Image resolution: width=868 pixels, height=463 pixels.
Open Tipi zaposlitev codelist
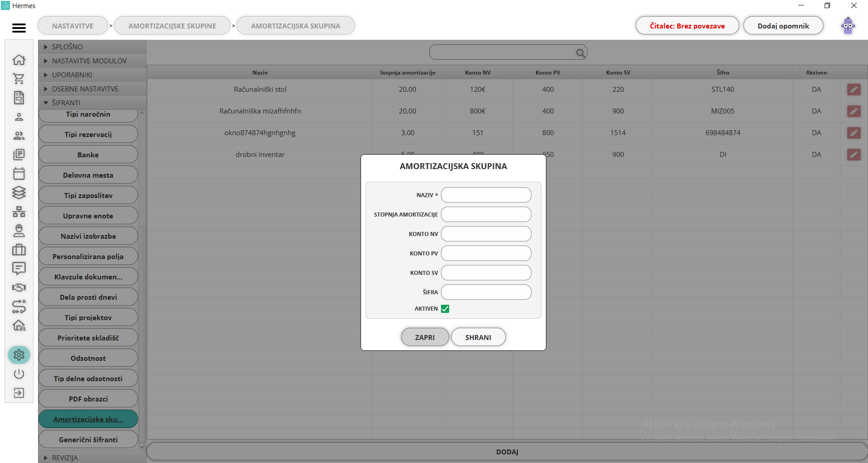point(88,195)
